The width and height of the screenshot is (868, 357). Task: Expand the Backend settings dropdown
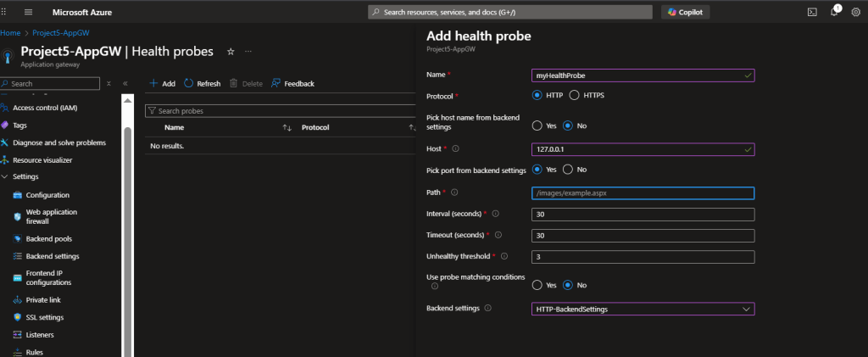(x=746, y=310)
